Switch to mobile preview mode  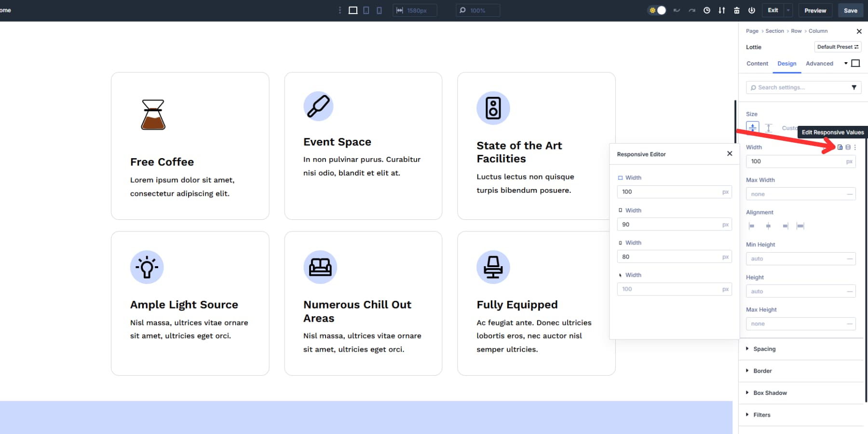378,10
